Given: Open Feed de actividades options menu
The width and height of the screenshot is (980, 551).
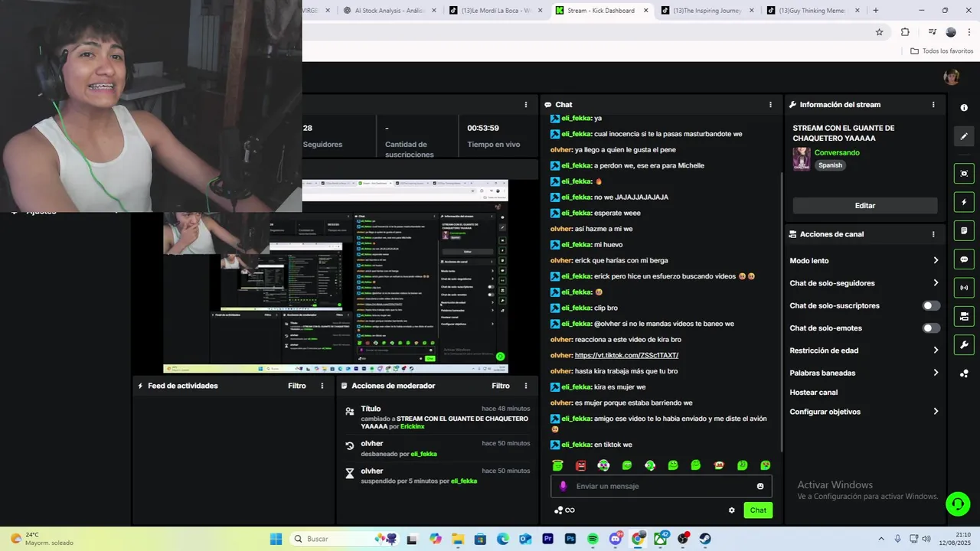Looking at the screenshot, I should point(322,386).
